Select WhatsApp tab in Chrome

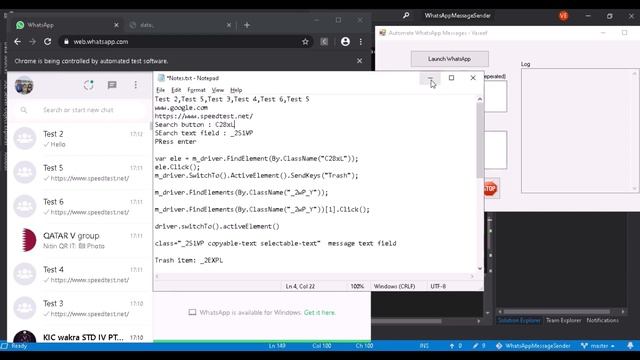click(67, 25)
